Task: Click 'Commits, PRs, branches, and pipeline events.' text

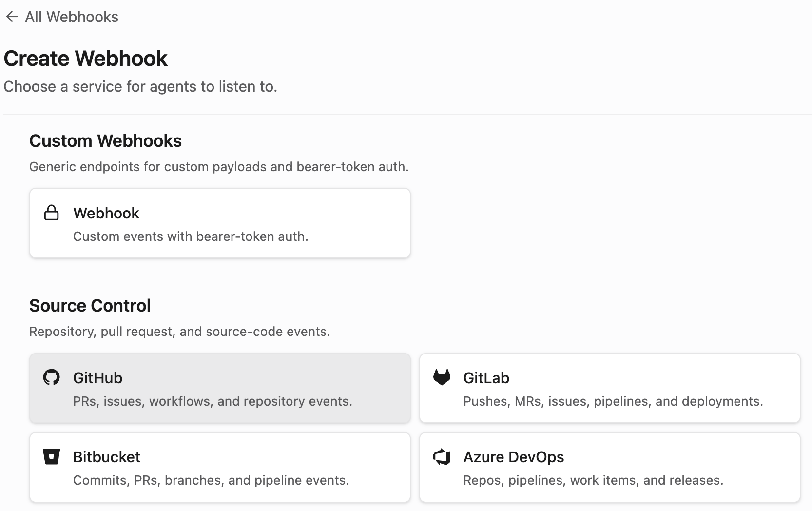Action: [211, 480]
